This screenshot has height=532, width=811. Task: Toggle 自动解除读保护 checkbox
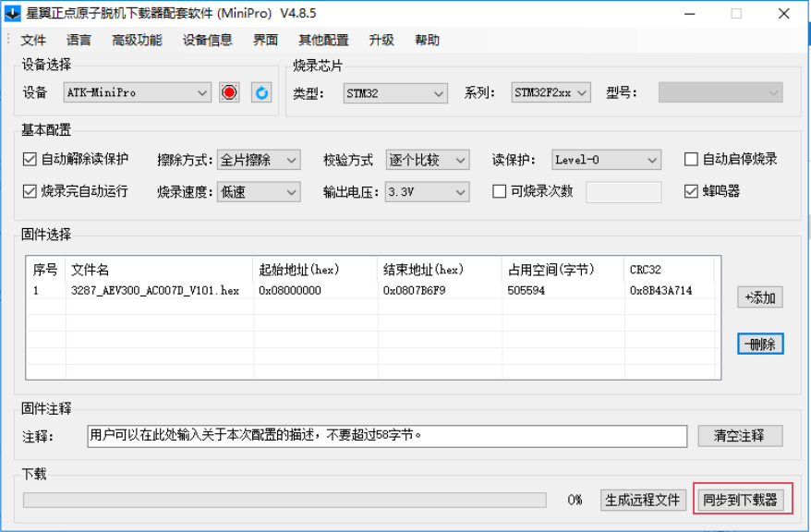coord(30,160)
